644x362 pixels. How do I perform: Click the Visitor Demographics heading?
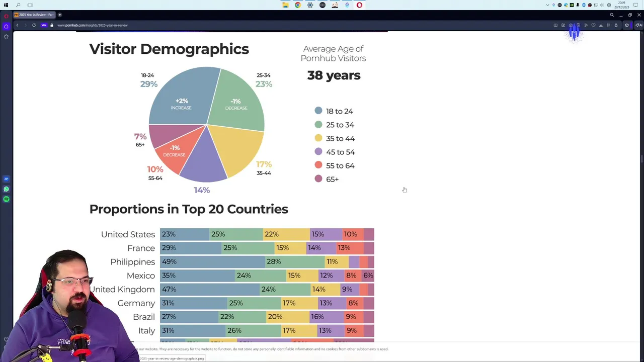169,49
